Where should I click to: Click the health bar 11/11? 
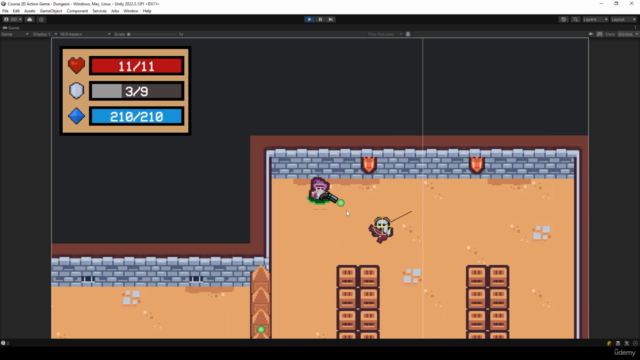tap(136, 66)
